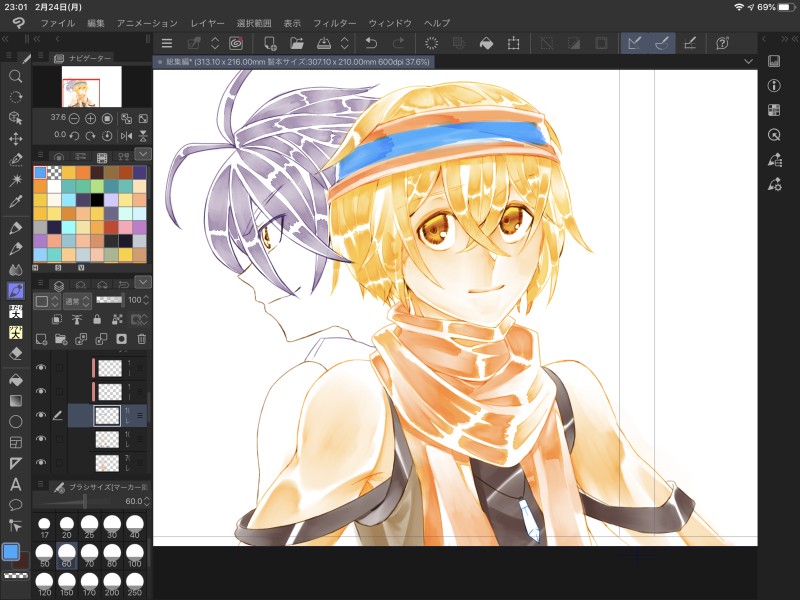800x600 pixels.
Task: Pick the blue swatch in color set
Action: pos(40,172)
